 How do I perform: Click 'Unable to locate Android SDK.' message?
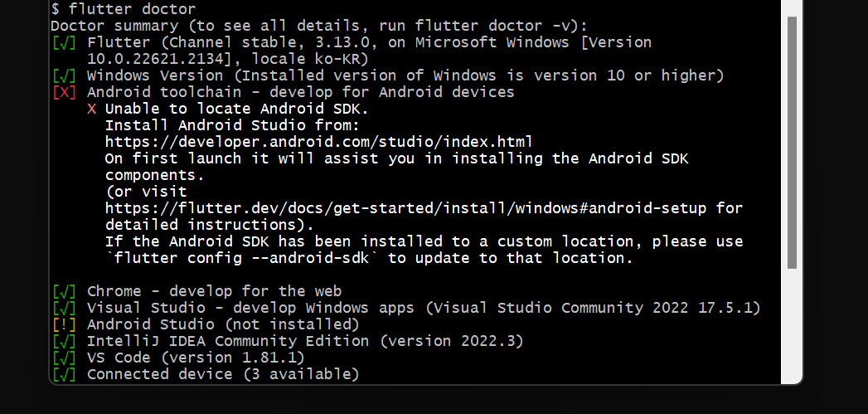click(x=237, y=109)
